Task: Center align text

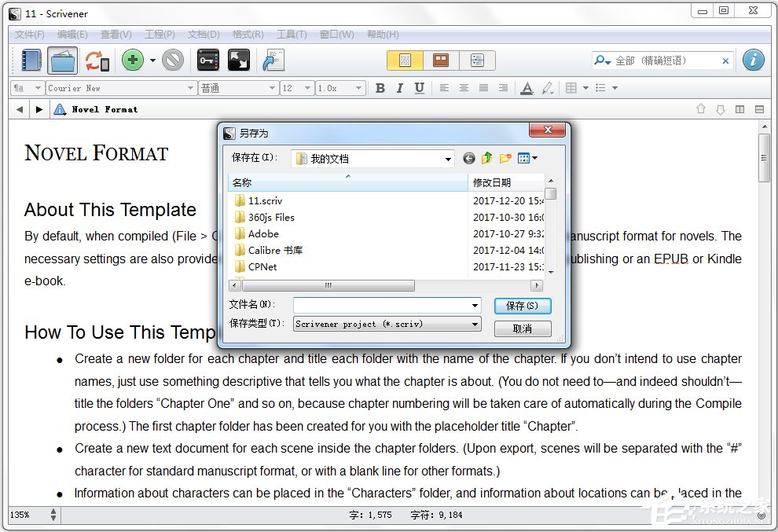Action: pyautogui.click(x=464, y=88)
